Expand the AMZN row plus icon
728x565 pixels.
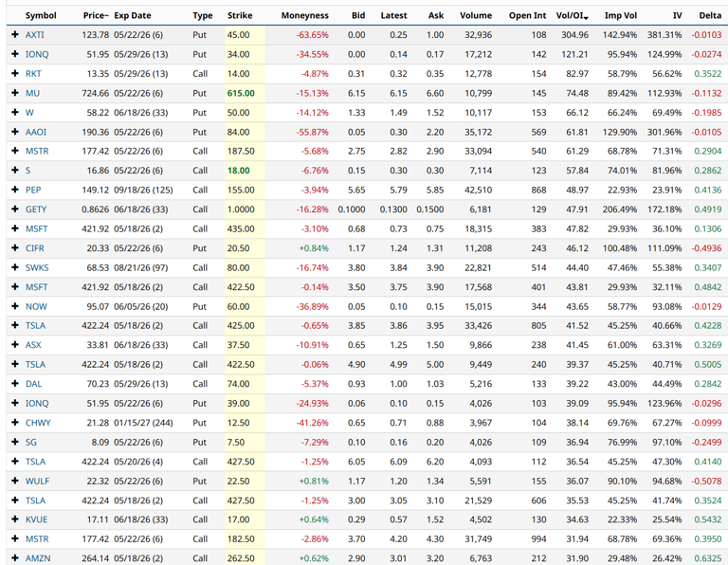tap(15, 558)
